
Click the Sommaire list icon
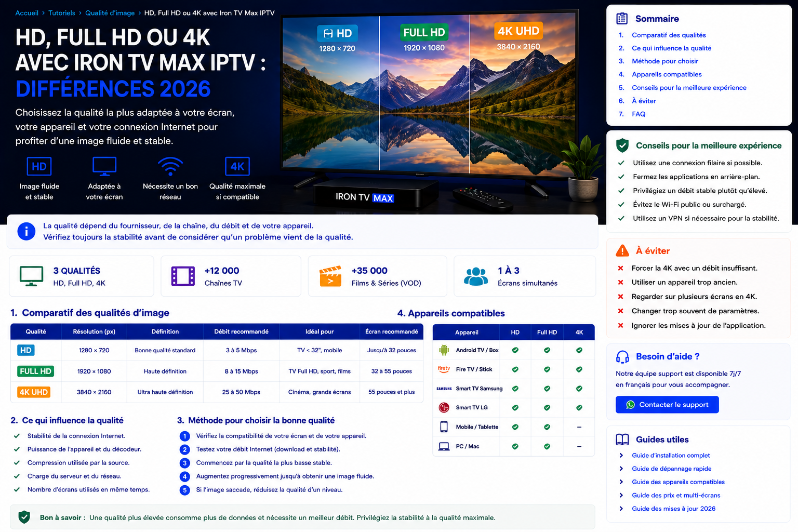tap(622, 19)
